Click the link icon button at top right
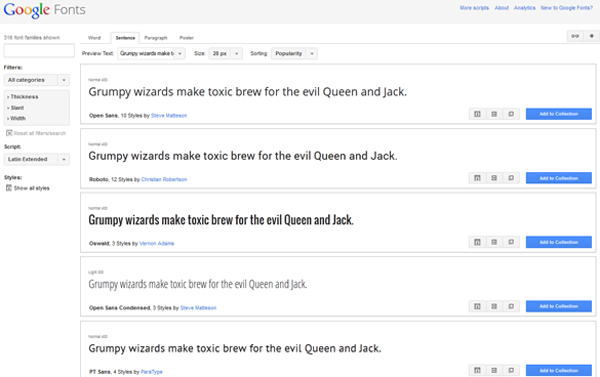This screenshot has height=377, width=600. 575,36
